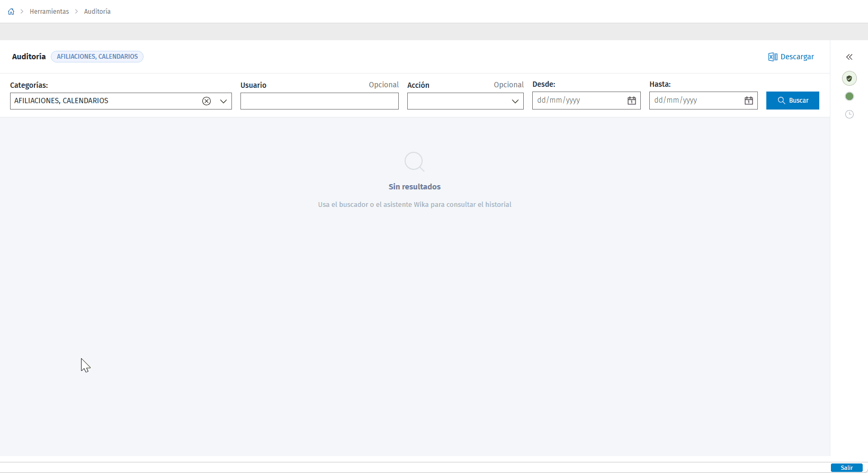Open the clock history icon in side panel
The image size is (868, 473).
pyautogui.click(x=849, y=114)
